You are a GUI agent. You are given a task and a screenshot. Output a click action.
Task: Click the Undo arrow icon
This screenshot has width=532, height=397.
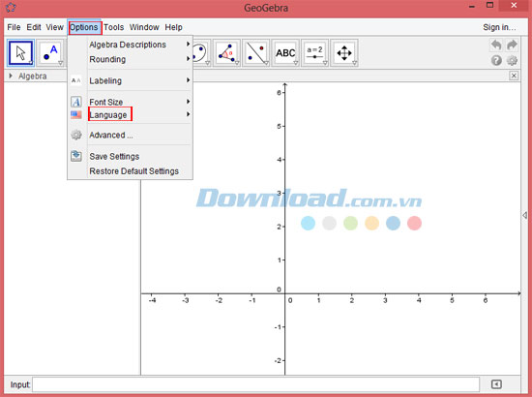point(496,45)
